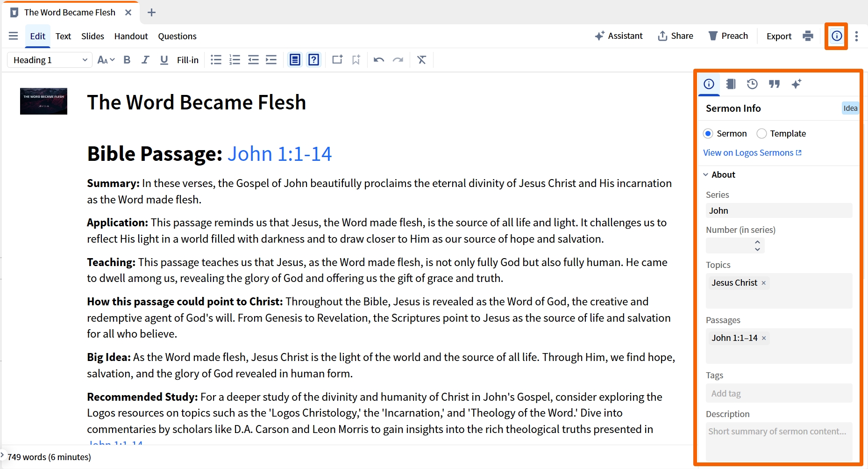Toggle bold formatting
This screenshot has height=469, width=868.
pyautogui.click(x=127, y=60)
